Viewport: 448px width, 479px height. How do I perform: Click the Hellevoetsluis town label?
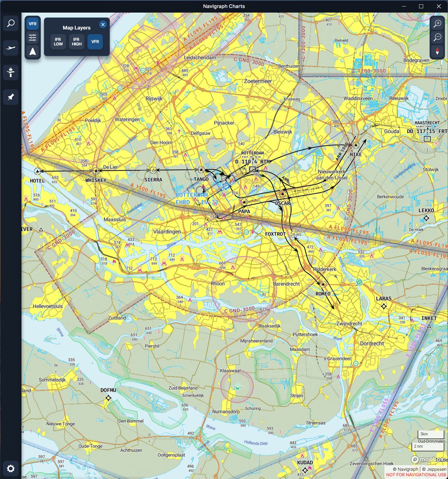(x=48, y=306)
